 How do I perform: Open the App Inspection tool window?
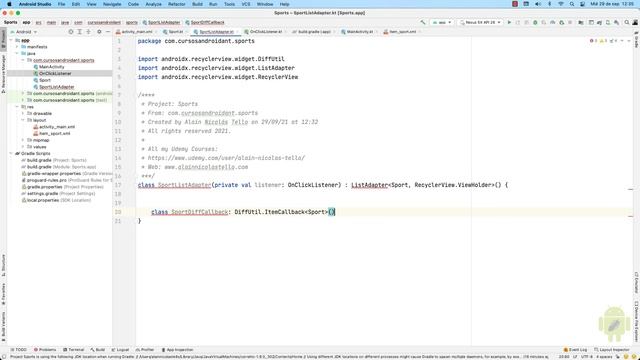(x=177, y=350)
